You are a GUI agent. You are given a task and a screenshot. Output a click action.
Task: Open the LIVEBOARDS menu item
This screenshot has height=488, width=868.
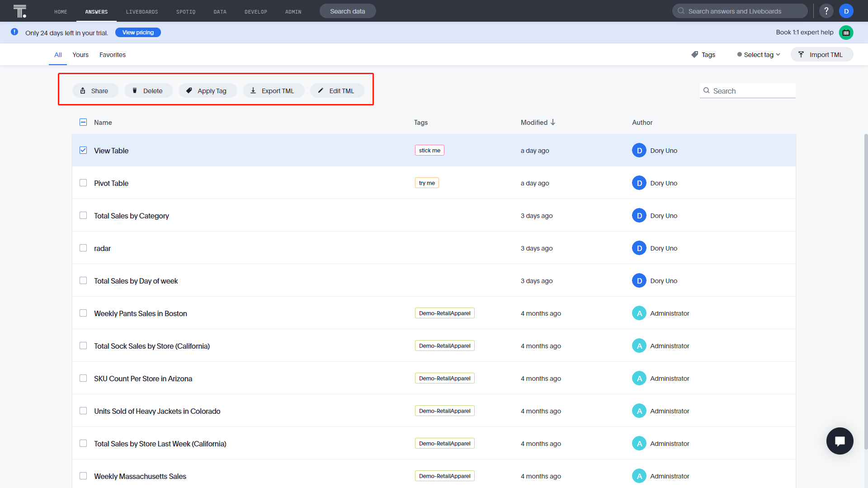[x=142, y=11]
